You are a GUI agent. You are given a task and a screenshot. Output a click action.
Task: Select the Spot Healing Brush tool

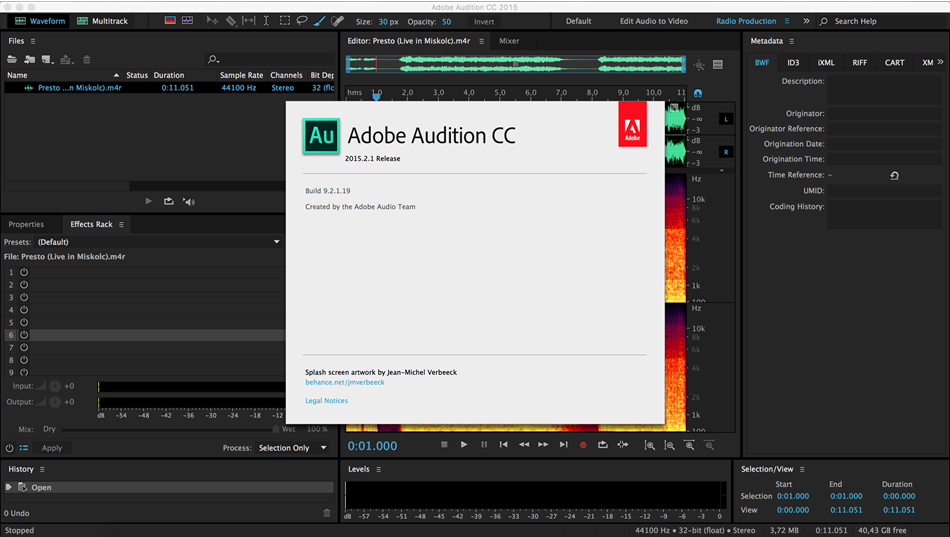[338, 21]
